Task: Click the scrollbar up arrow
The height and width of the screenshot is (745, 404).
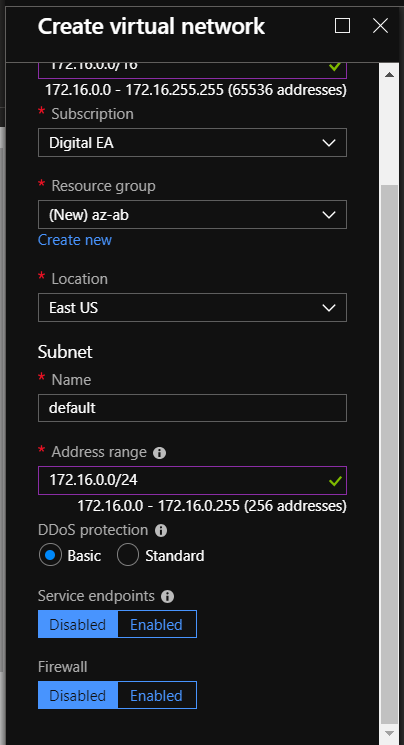Action: tap(389, 75)
